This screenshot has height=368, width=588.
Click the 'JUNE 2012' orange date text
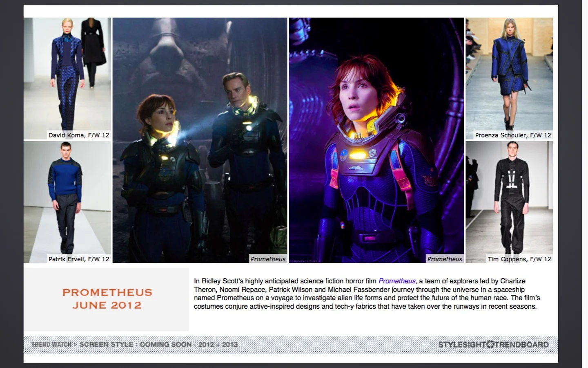(x=107, y=305)
